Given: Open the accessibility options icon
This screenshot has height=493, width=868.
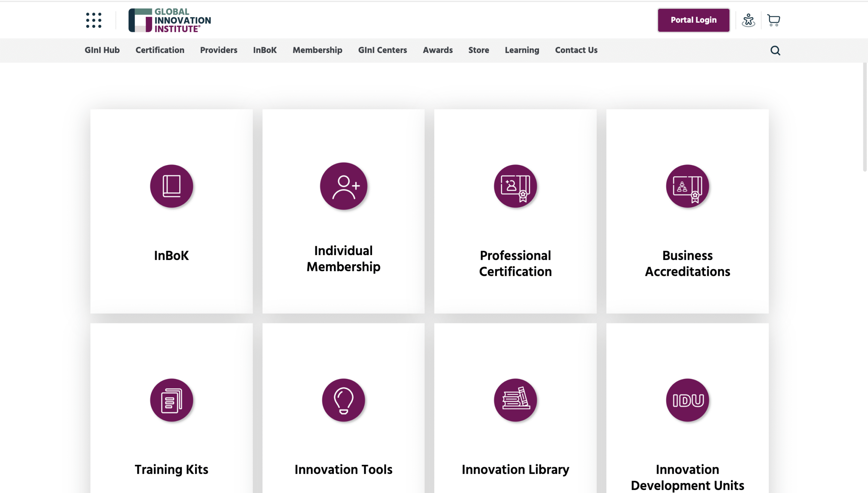Looking at the screenshot, I should tap(748, 20).
